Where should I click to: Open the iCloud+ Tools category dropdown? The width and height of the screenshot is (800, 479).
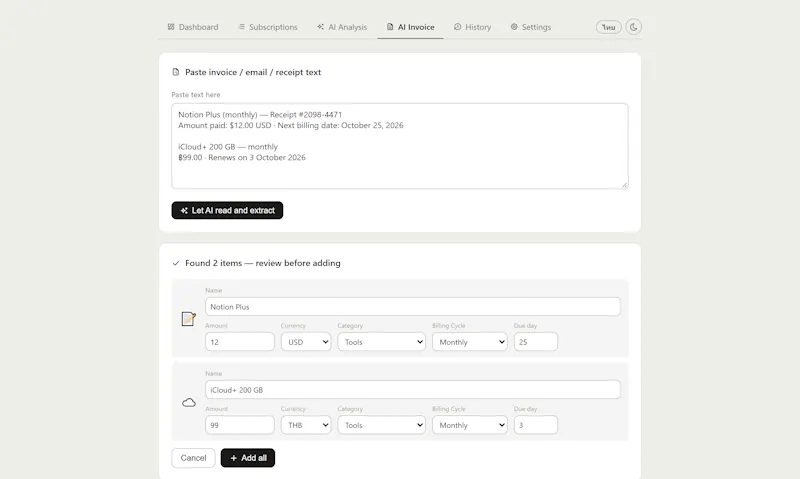tap(382, 425)
